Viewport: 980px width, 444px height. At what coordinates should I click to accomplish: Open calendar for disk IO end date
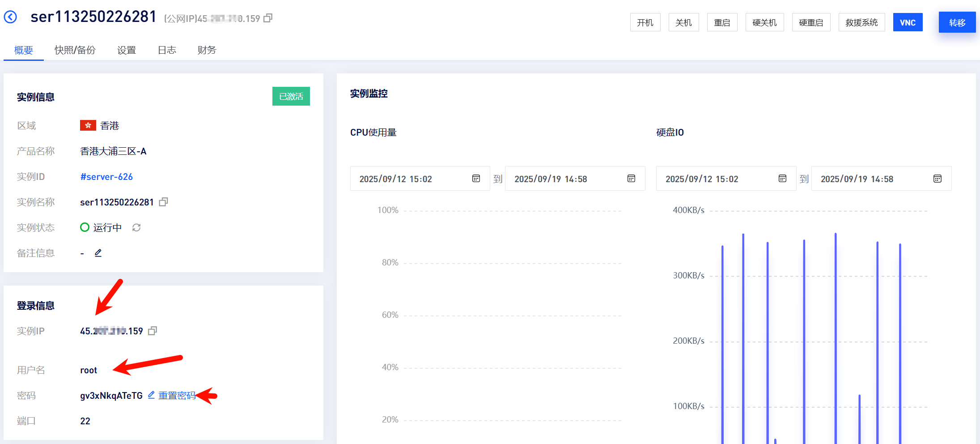point(938,179)
